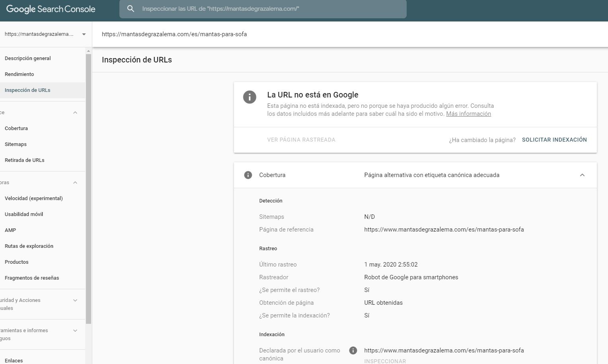Open Usabilidad móvil report

click(24, 214)
